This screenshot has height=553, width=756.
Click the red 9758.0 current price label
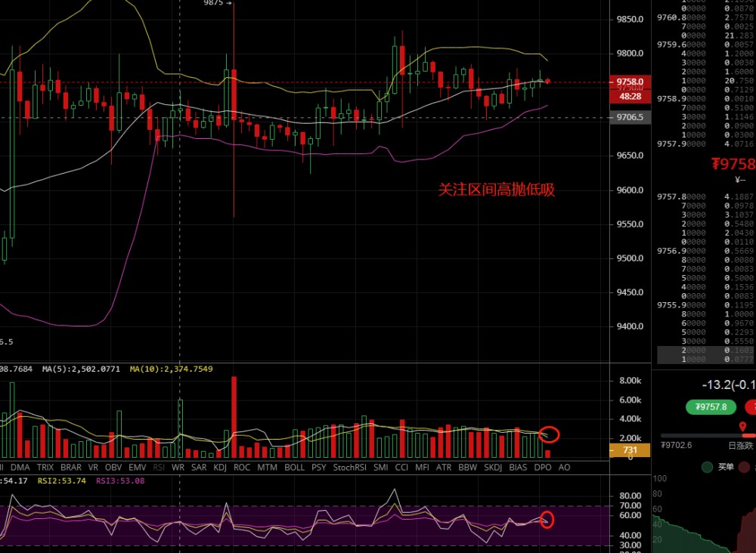click(x=630, y=82)
